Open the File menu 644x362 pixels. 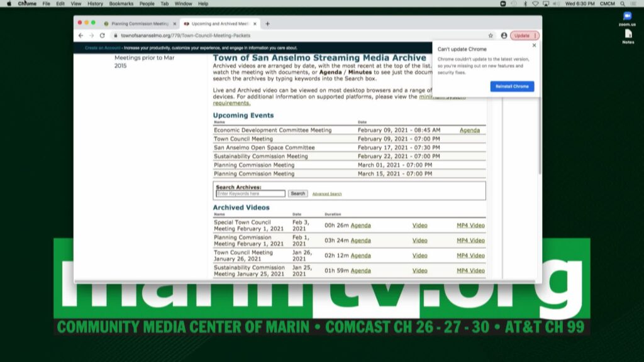click(x=46, y=4)
